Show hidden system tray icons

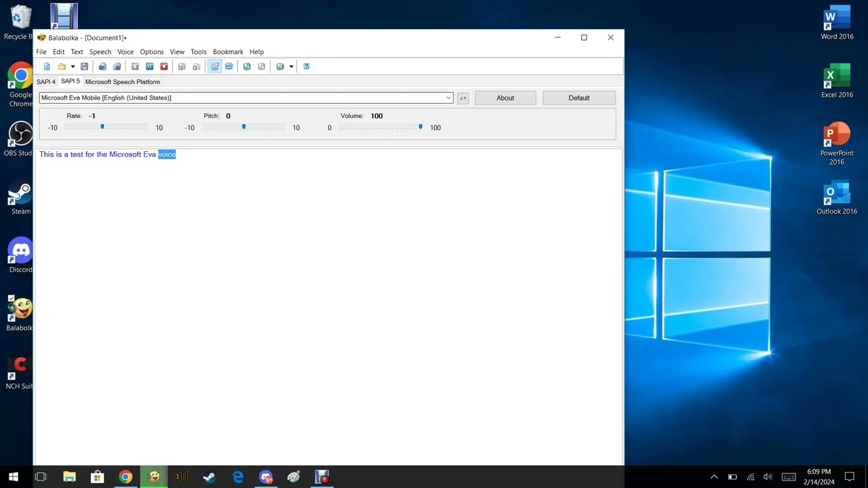pos(714,477)
